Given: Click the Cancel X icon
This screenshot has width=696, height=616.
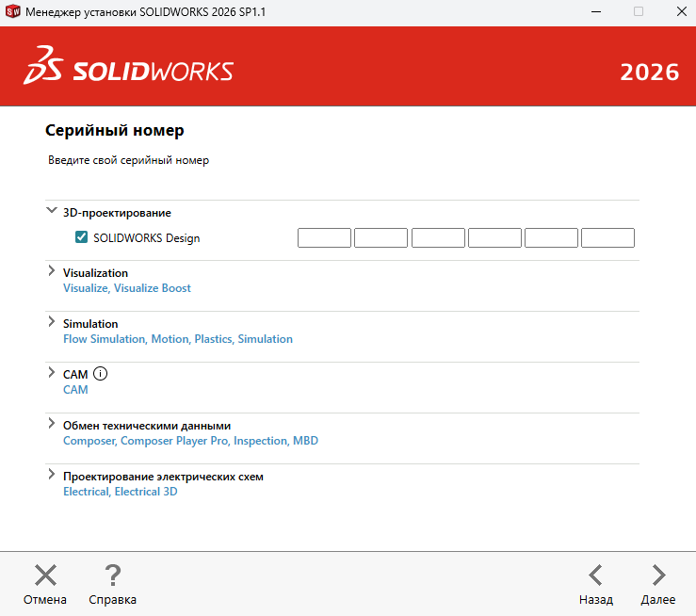Looking at the screenshot, I should click(x=45, y=575).
